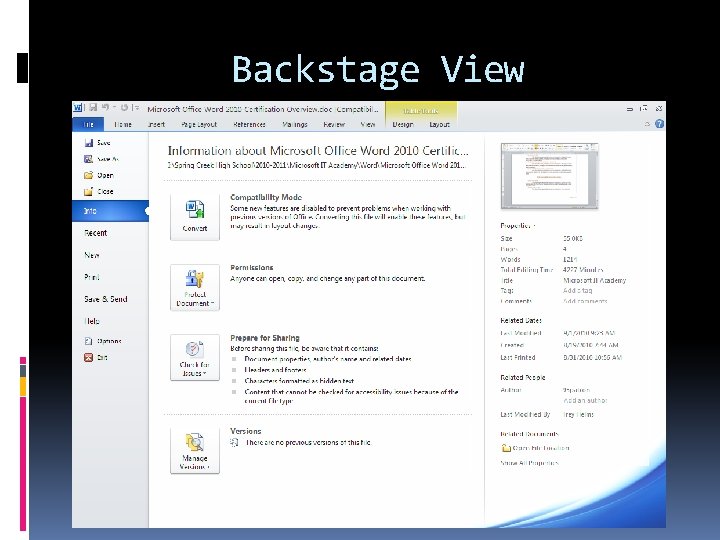This screenshot has width=720, height=540.
Task: Expand the Protect Document dropdown
Action: click(x=195, y=287)
